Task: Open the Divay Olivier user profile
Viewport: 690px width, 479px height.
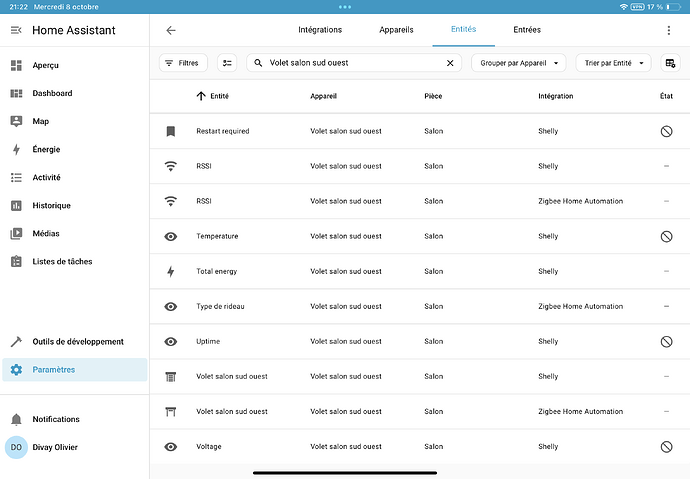Action: (x=75, y=447)
